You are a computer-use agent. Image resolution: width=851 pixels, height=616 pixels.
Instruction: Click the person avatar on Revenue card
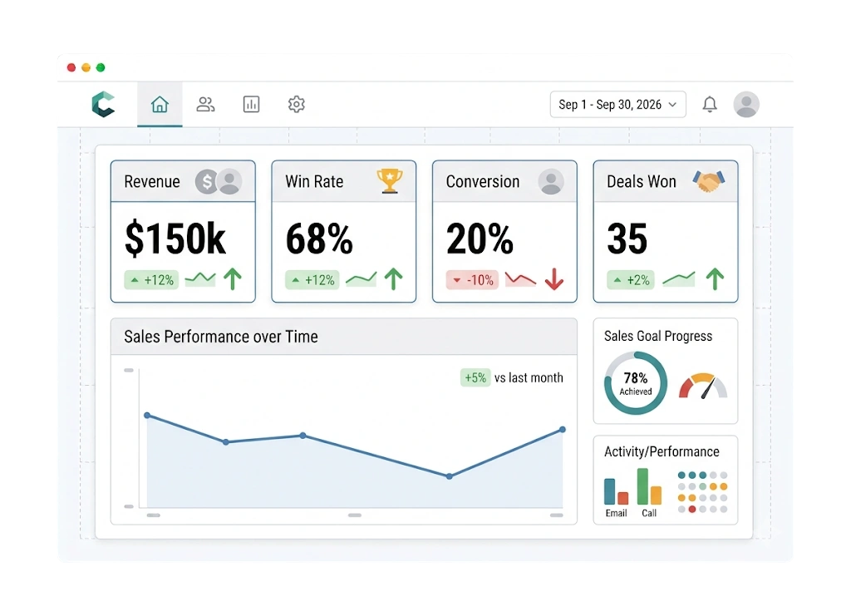(229, 182)
